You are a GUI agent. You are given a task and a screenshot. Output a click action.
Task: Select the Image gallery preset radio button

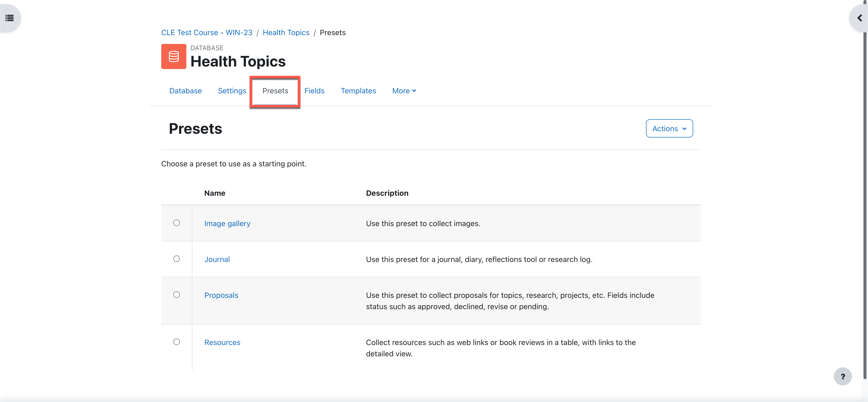coord(177,223)
